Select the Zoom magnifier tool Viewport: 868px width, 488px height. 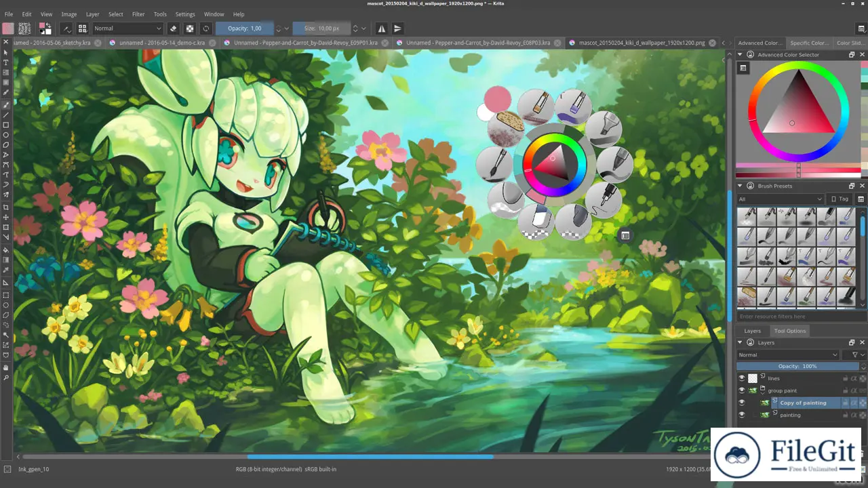[6, 378]
